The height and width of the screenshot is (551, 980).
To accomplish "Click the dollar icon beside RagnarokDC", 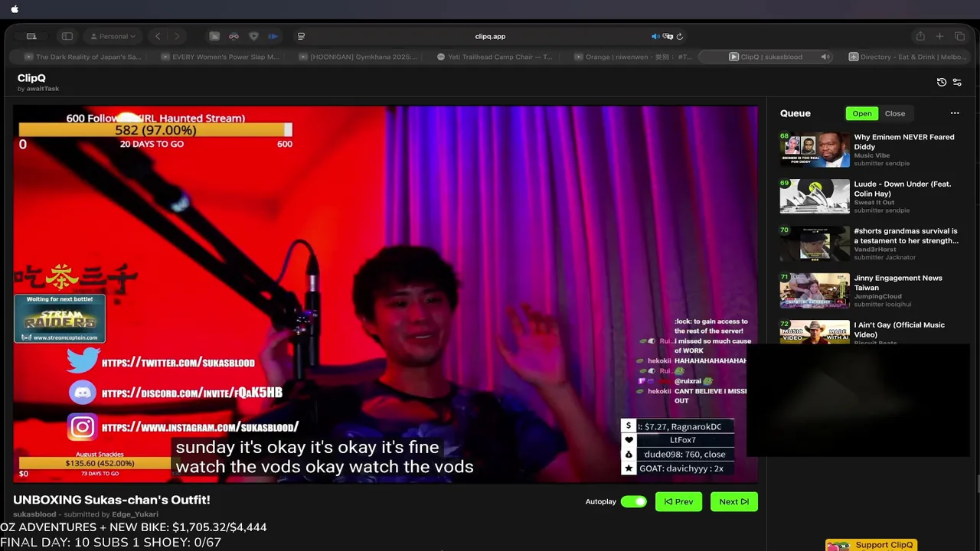I will click(x=629, y=426).
